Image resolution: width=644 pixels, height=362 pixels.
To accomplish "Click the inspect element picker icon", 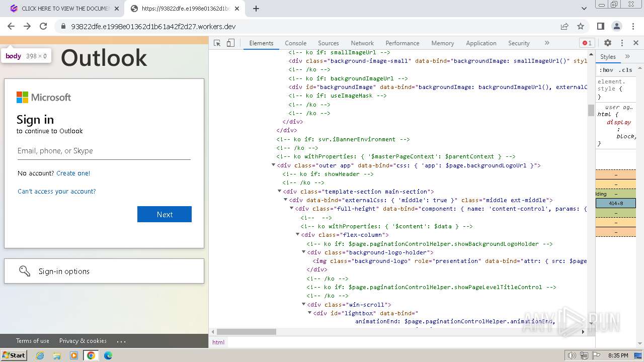I will [x=217, y=43].
